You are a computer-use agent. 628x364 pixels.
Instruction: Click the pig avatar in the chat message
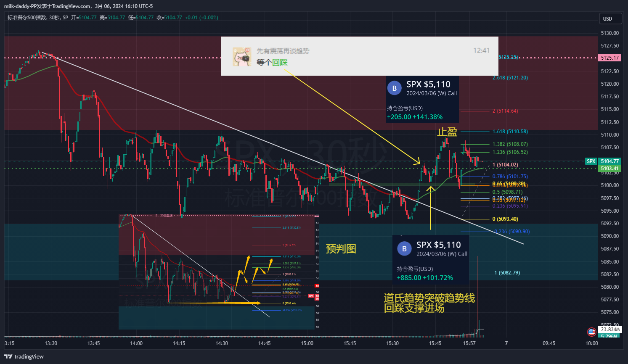tap(242, 57)
